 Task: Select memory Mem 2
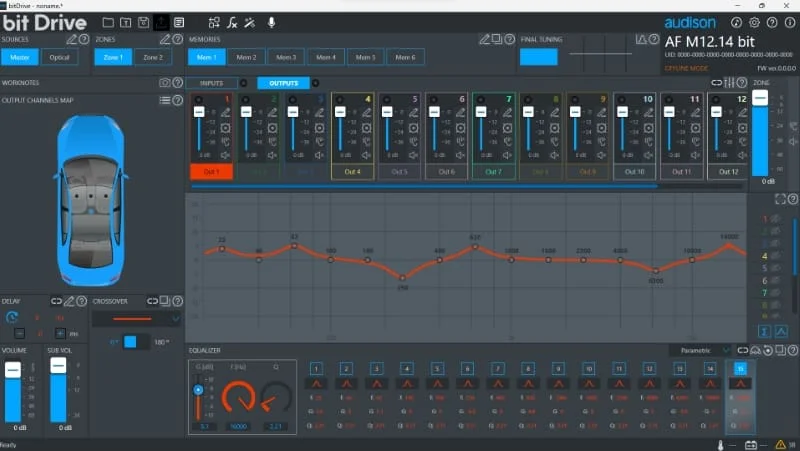click(x=246, y=57)
